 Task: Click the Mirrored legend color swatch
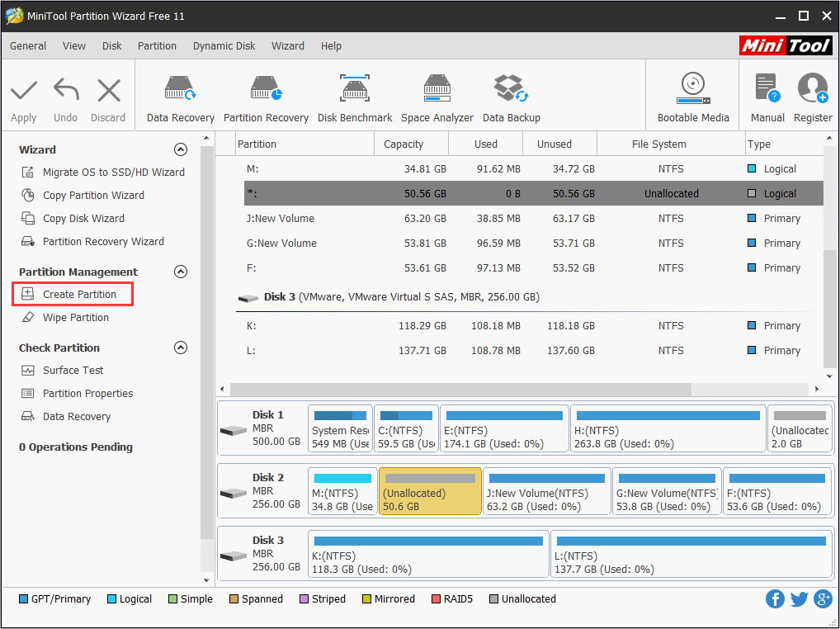tap(366, 598)
